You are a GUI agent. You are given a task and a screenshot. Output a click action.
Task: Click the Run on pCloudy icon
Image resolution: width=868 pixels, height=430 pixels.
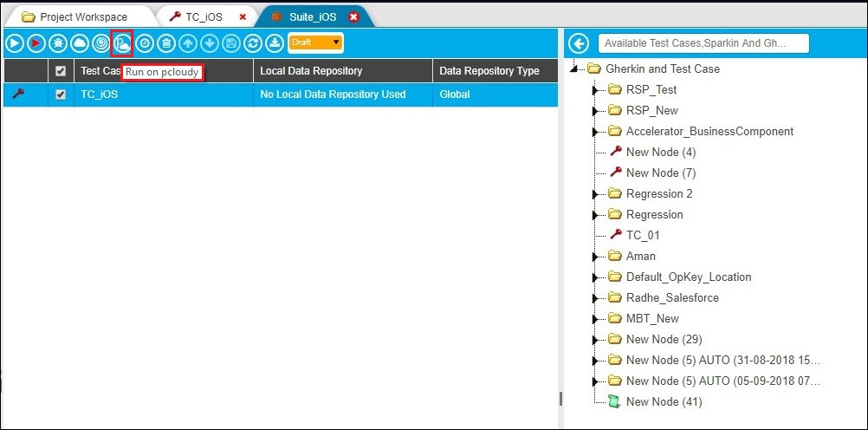coord(122,43)
